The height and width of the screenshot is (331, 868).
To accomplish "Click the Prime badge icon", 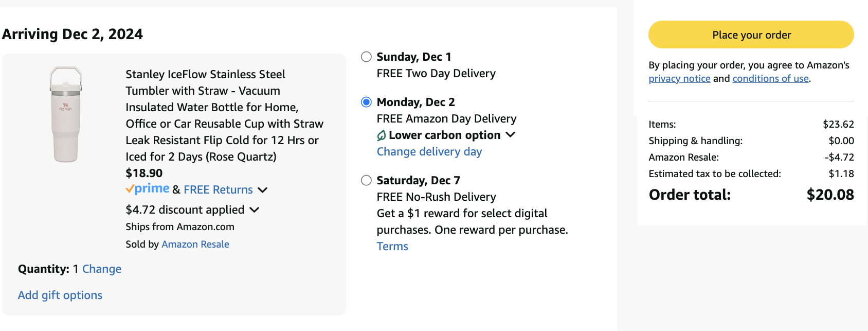I will pos(148,189).
